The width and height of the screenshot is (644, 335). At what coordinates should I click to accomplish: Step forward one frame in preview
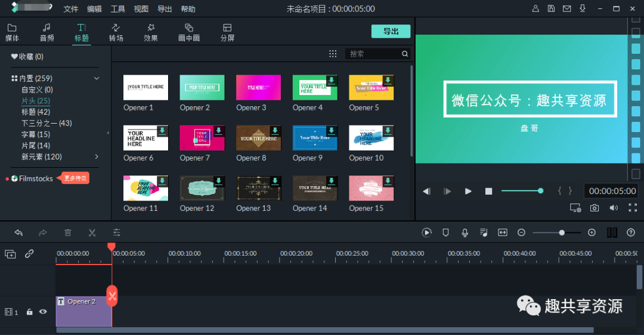point(447,191)
